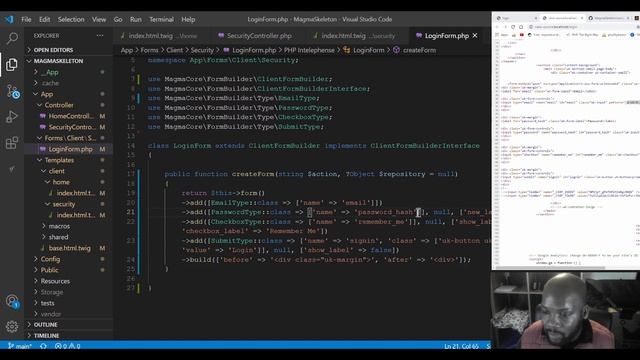Open the Run menu

[x=136, y=19]
